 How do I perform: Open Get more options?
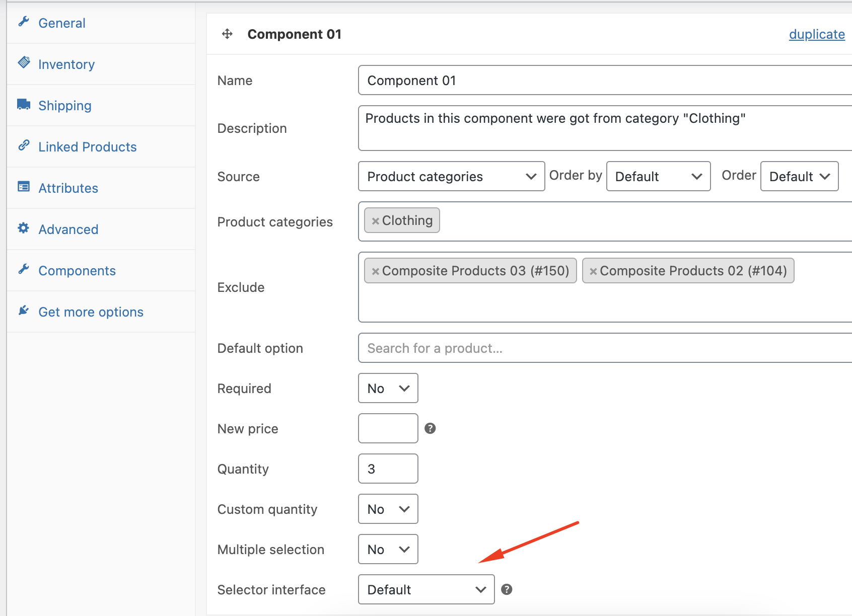[x=91, y=312]
